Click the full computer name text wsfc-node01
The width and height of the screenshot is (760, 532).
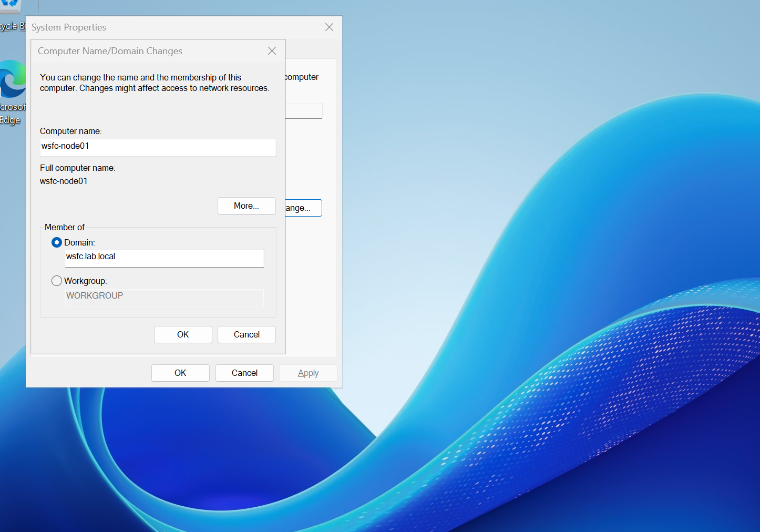click(x=64, y=181)
